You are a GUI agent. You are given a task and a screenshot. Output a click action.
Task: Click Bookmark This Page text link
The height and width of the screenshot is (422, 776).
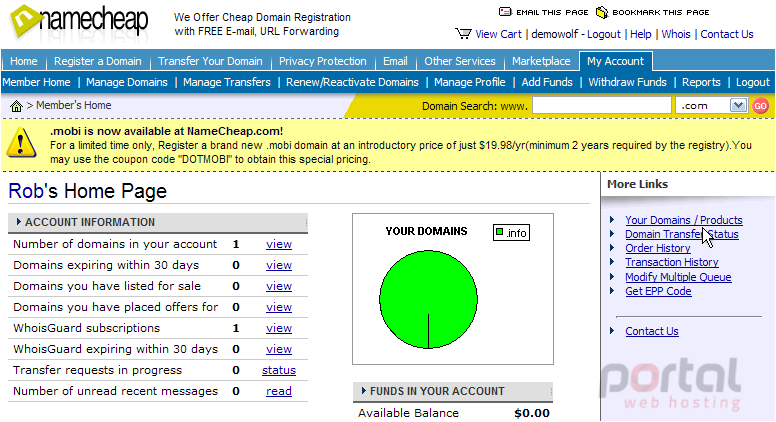coord(661,12)
